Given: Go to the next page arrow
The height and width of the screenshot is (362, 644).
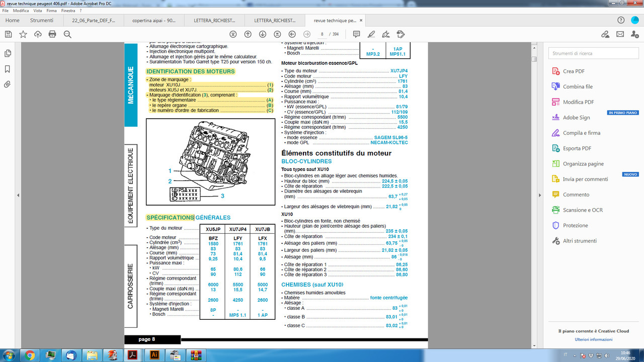Looking at the screenshot, I should pos(263,34).
